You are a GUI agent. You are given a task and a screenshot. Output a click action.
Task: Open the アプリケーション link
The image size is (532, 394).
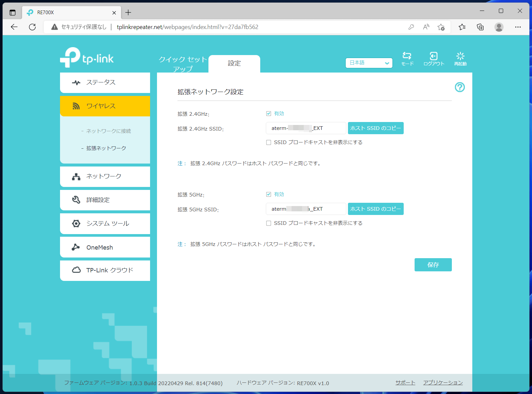[443, 383]
